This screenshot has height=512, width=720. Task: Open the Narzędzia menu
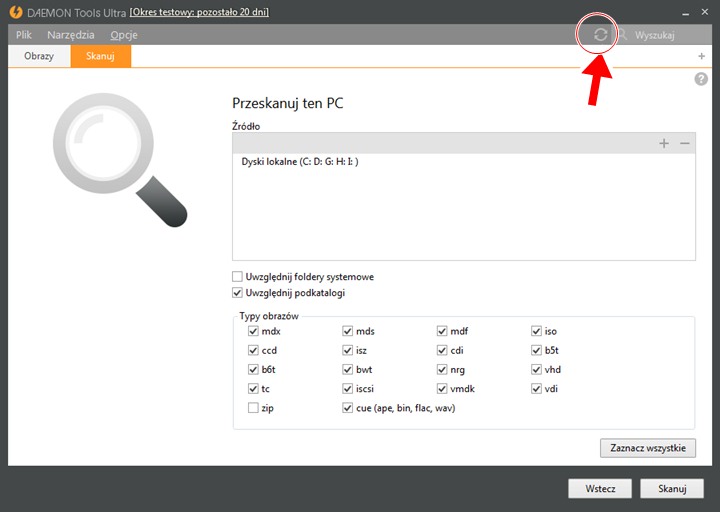click(x=71, y=35)
